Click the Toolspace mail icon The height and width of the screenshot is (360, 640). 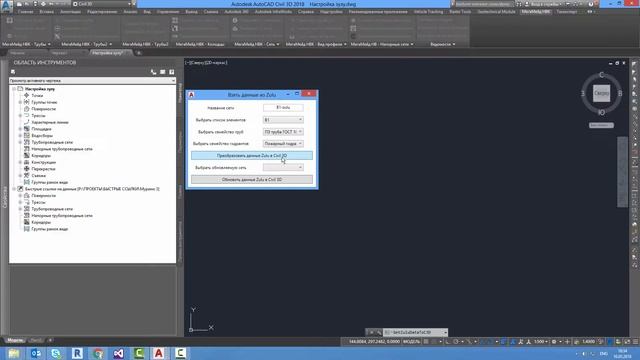click(x=162, y=72)
